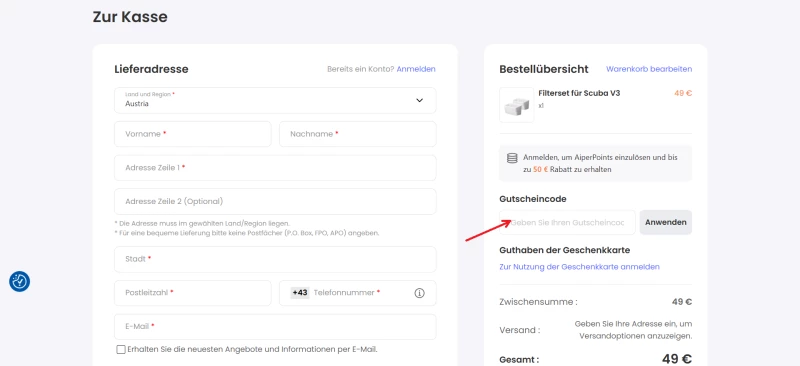Click the Zwischensumme 49 € amount
The width and height of the screenshot is (800, 366).
coord(682,302)
